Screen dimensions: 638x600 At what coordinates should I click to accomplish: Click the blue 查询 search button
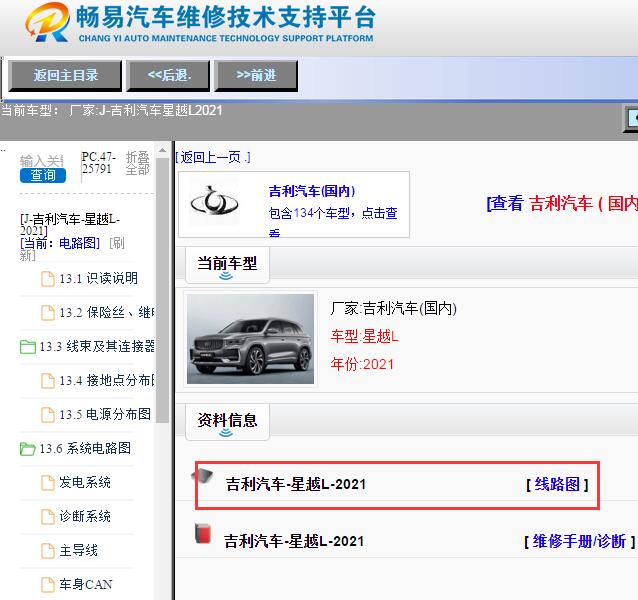(43, 175)
